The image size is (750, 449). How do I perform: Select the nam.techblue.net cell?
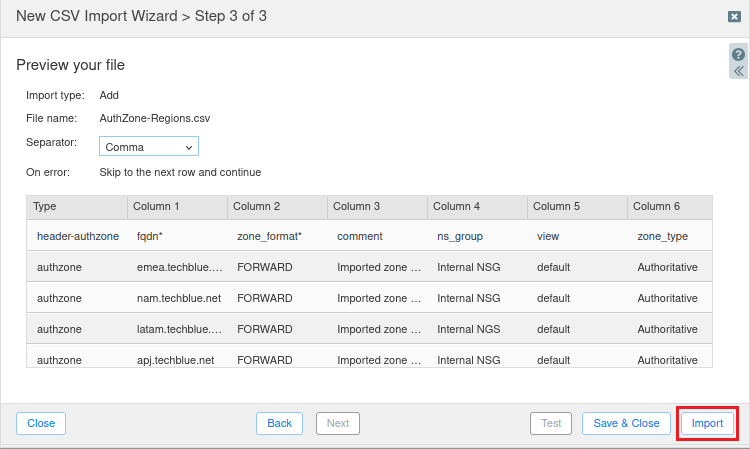click(175, 298)
